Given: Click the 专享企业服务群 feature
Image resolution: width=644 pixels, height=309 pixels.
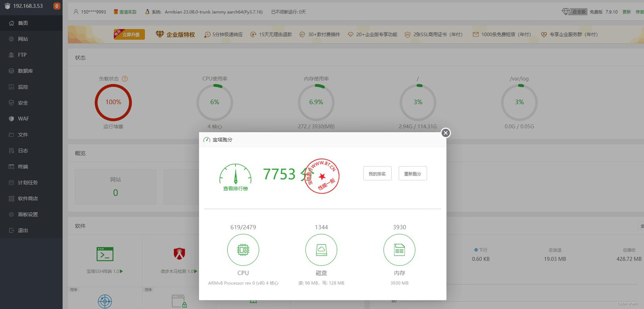Looking at the screenshot, I should [569, 35].
